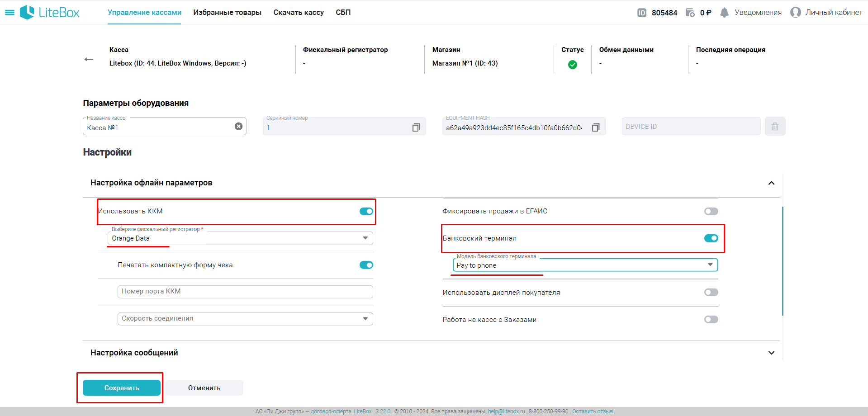Open the Orange Data fiscal registrar dropdown
This screenshot has width=868, height=416.
tap(240, 238)
